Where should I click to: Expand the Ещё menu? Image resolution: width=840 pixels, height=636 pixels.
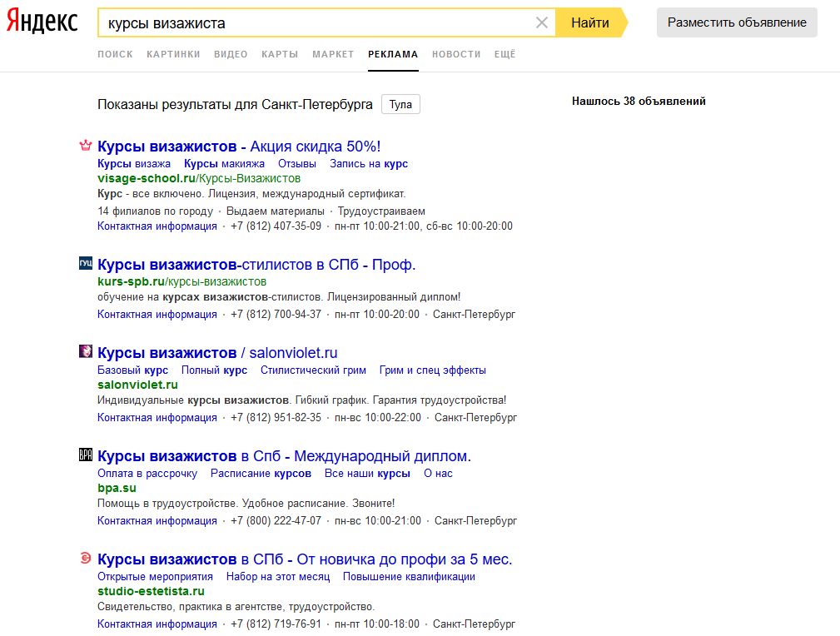[504, 54]
